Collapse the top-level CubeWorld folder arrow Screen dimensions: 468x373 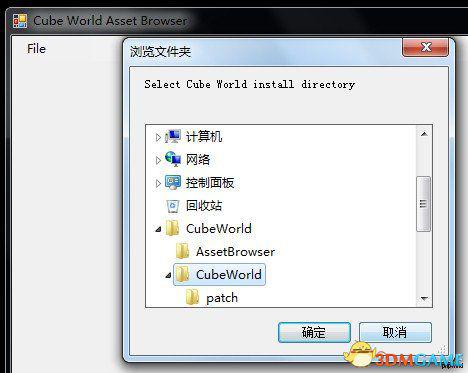(158, 229)
